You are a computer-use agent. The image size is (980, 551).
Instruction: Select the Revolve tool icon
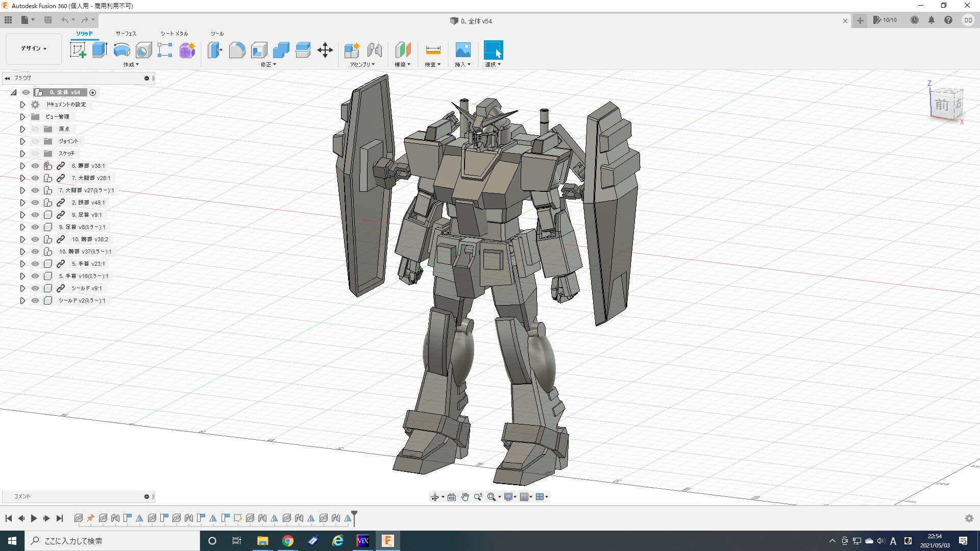tap(121, 50)
